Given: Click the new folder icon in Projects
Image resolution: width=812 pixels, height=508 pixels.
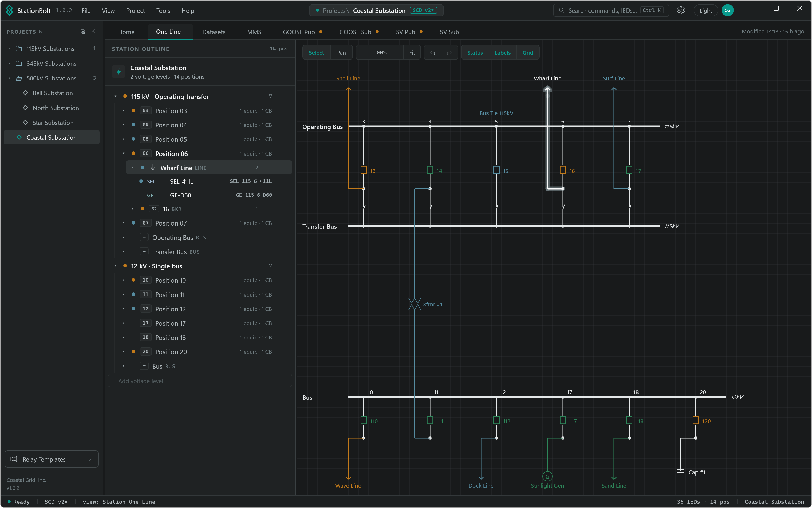Looking at the screenshot, I should (82, 31).
